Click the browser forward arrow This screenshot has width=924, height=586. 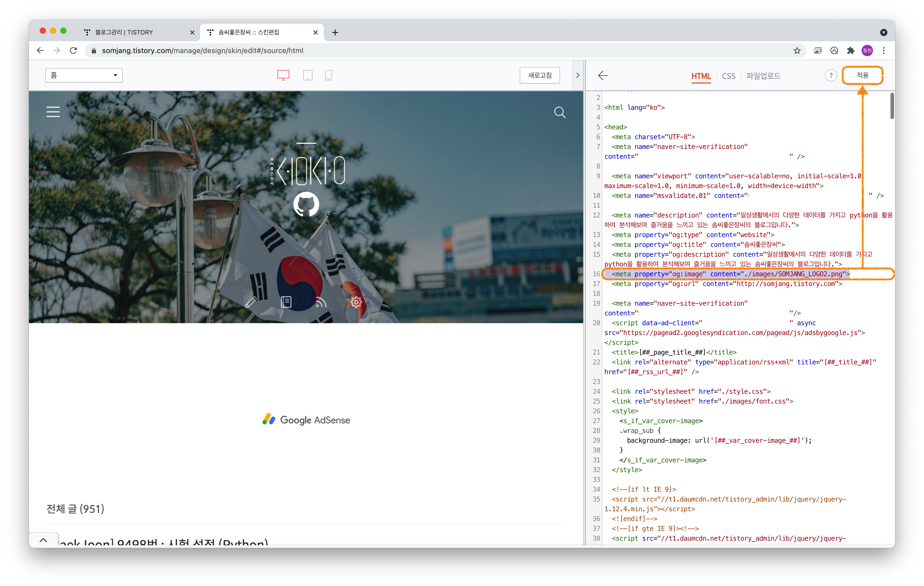57,51
